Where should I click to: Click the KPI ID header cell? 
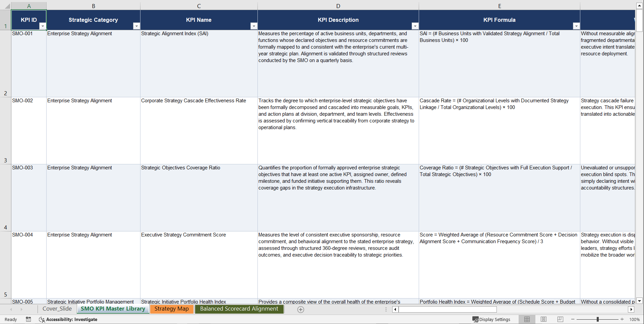(x=29, y=20)
